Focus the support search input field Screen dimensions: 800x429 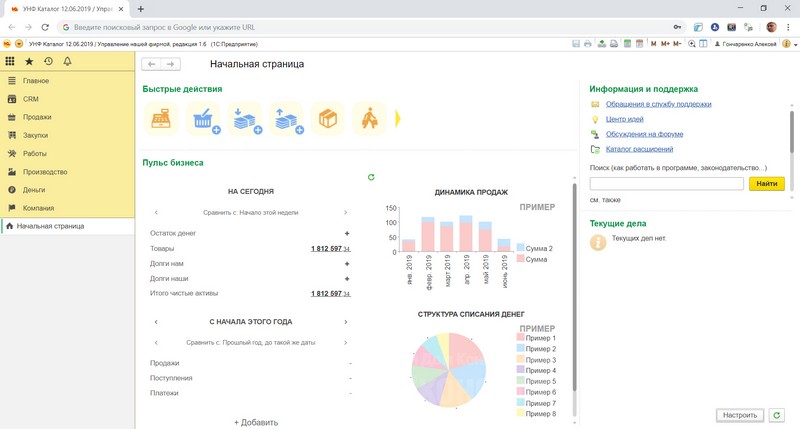[x=666, y=184]
